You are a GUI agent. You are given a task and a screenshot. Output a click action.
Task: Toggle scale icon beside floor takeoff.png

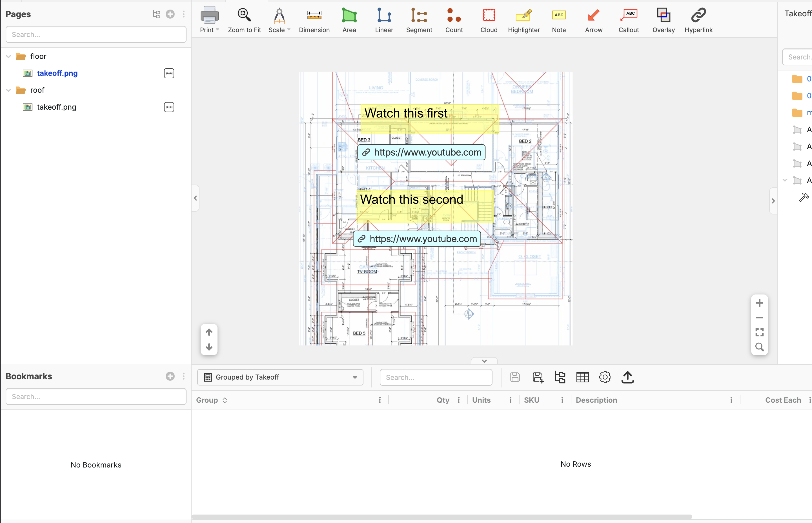tap(169, 73)
